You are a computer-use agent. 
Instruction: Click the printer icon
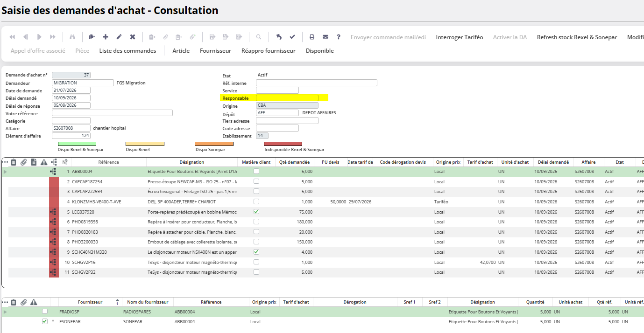click(x=312, y=37)
